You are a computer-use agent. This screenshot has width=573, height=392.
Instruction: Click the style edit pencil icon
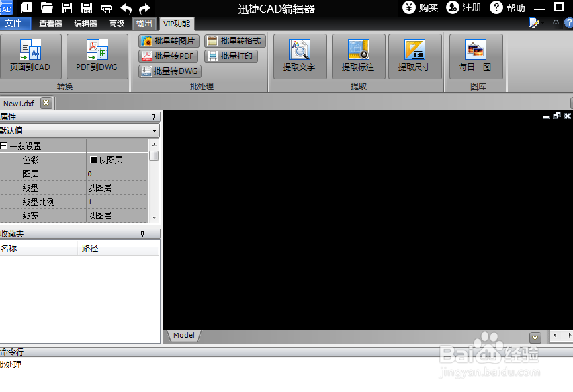click(534, 23)
